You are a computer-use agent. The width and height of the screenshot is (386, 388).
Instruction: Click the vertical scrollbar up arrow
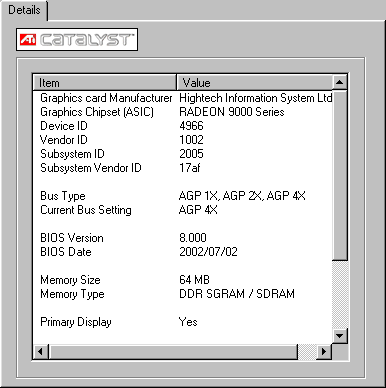click(340, 82)
